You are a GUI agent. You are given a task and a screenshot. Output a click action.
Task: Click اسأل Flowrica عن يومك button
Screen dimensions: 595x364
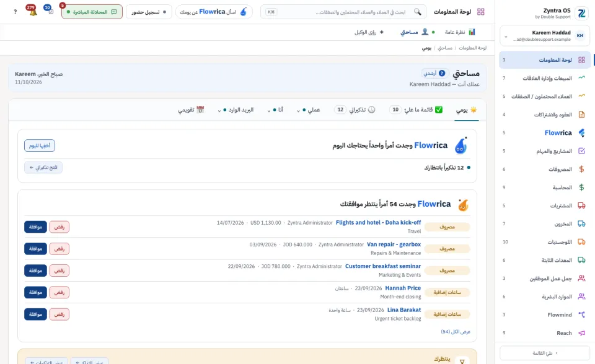pos(214,12)
